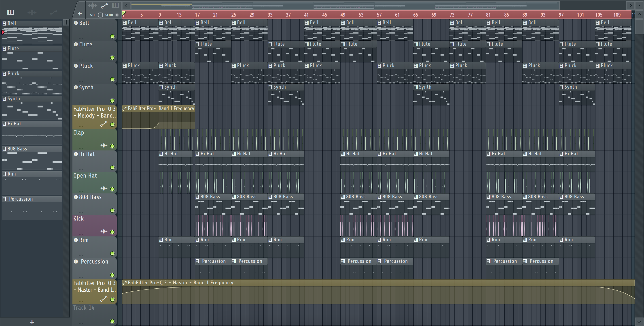
Task: Click the picker panel top-right handle button
Action: 66,22
